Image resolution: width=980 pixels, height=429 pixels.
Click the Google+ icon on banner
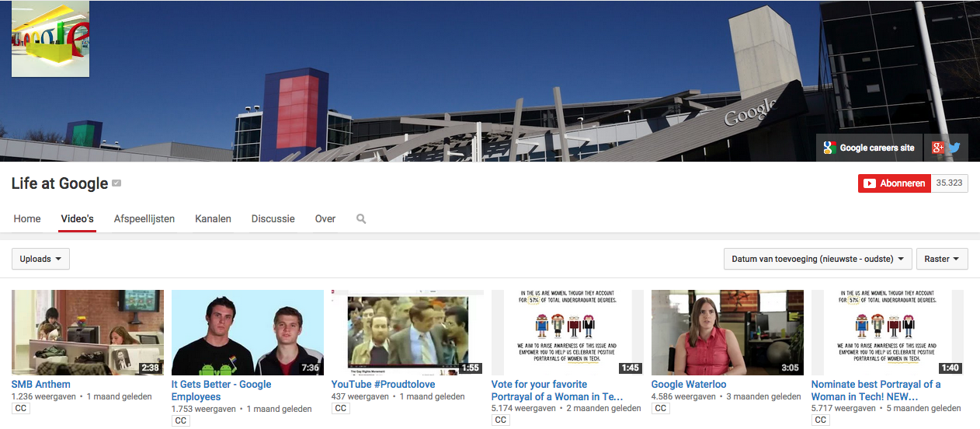pyautogui.click(x=938, y=148)
